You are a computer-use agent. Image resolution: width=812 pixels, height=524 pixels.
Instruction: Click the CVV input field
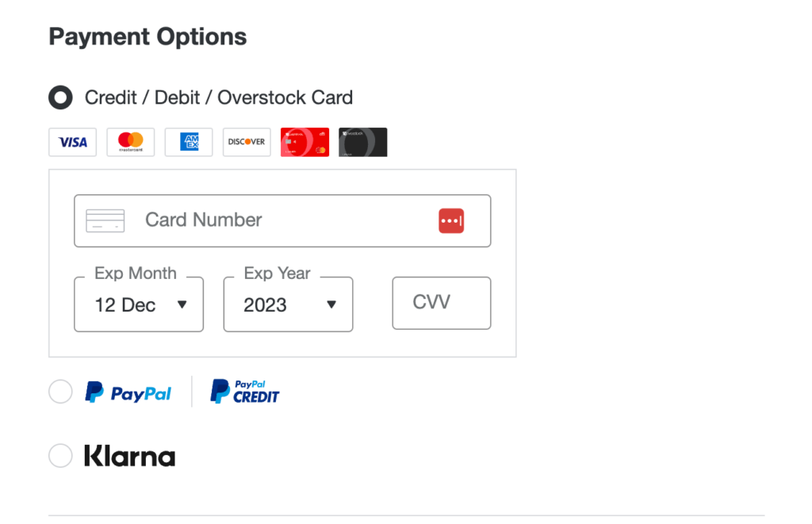(441, 303)
